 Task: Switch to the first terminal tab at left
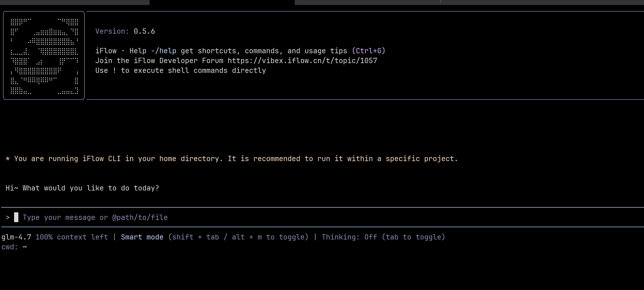coord(75,2)
